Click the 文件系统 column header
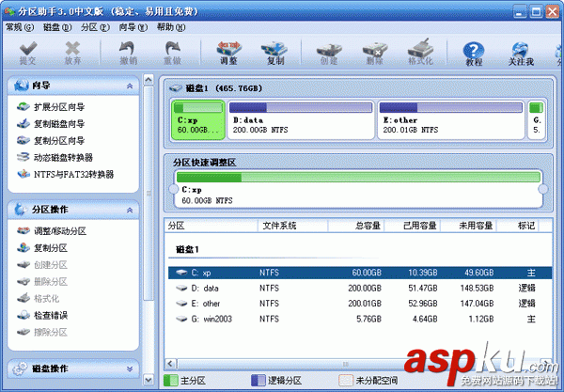The image size is (564, 392). [x=292, y=226]
